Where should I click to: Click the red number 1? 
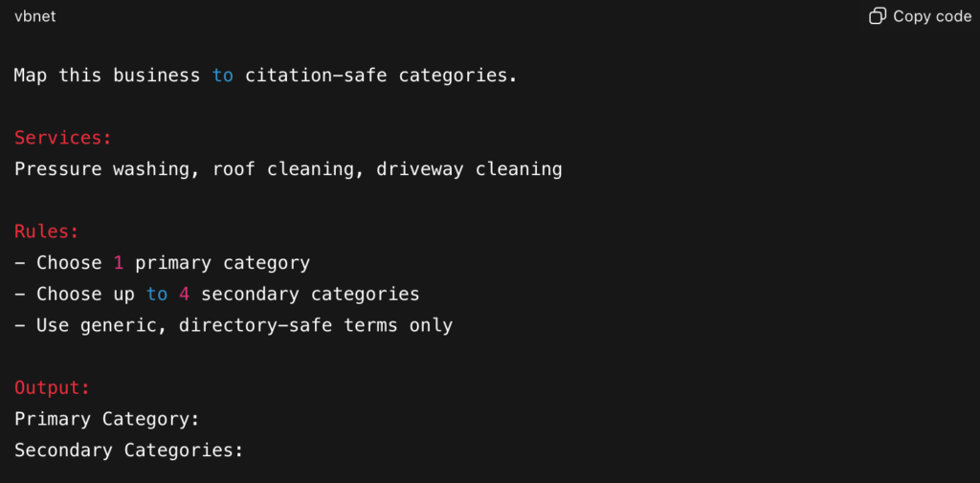click(119, 263)
